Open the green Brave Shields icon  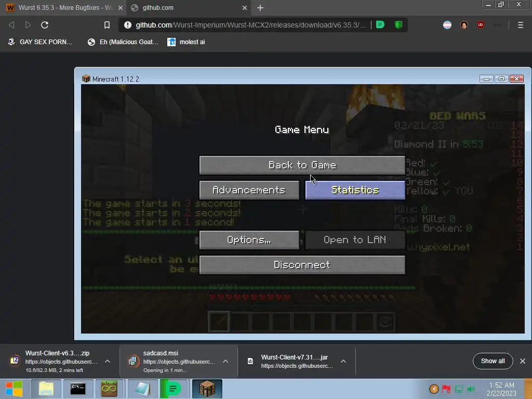pos(398,25)
